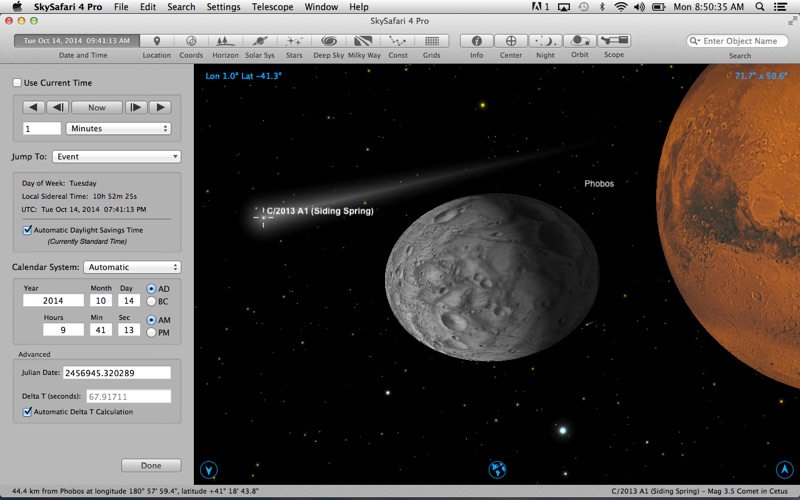Click the Phobos label in the sky view
The image size is (800, 500).
(x=599, y=184)
